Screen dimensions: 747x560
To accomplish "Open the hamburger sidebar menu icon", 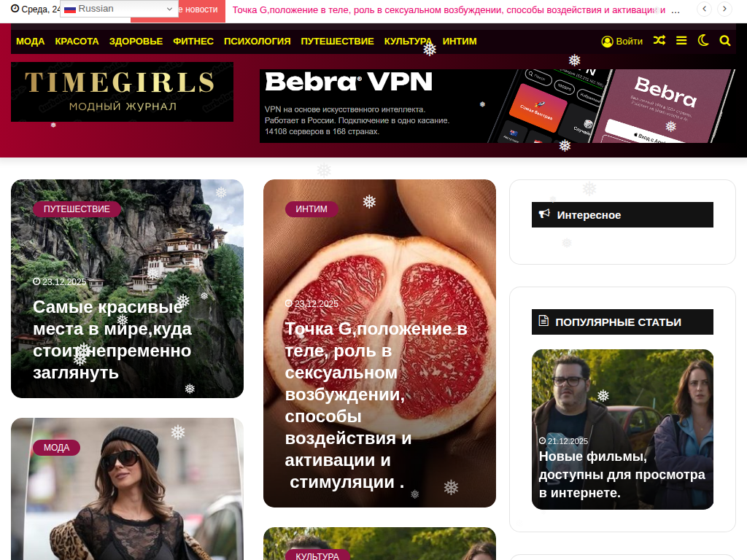I will pos(681,41).
